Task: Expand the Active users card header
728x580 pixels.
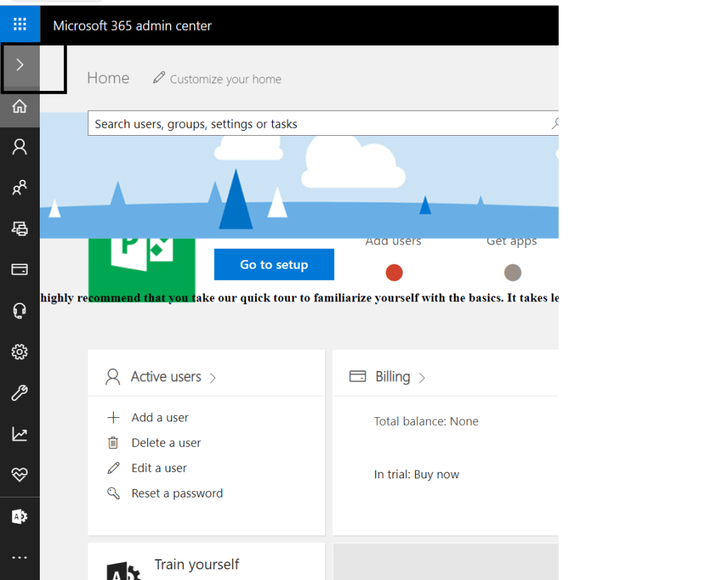Action: click(166, 377)
